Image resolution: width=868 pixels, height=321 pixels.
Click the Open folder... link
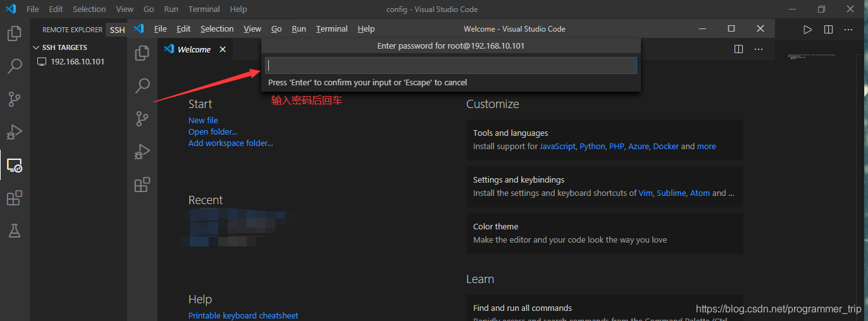pyautogui.click(x=213, y=132)
